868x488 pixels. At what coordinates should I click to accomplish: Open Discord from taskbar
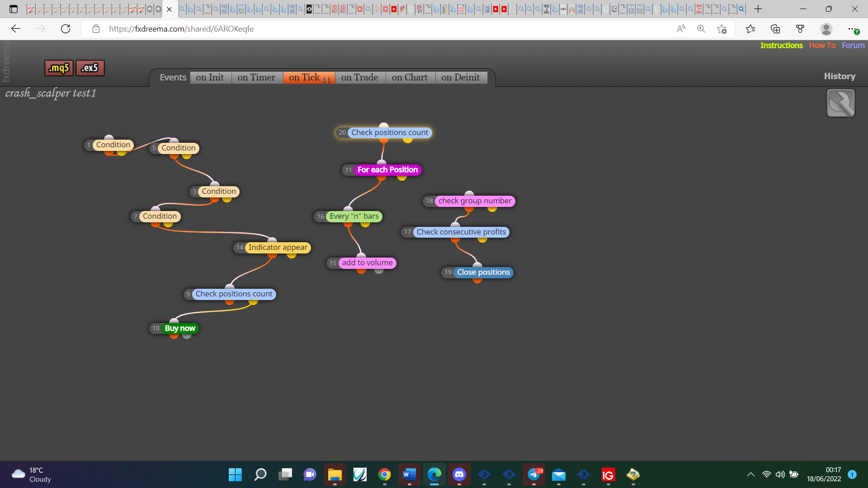[x=459, y=474]
